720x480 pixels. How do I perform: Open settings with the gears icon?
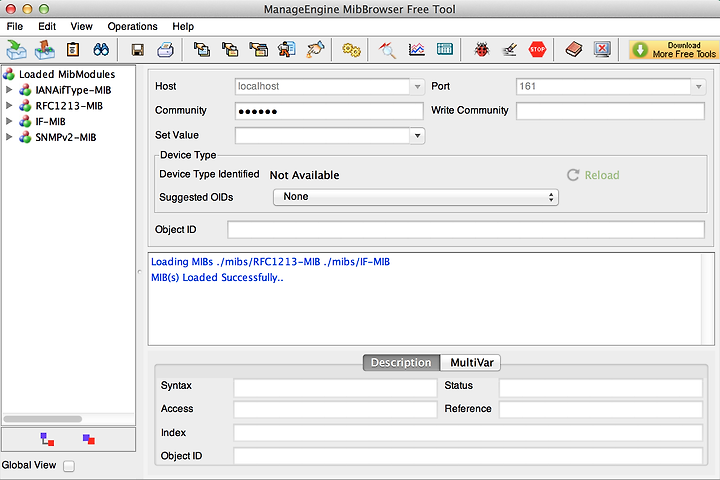point(352,50)
